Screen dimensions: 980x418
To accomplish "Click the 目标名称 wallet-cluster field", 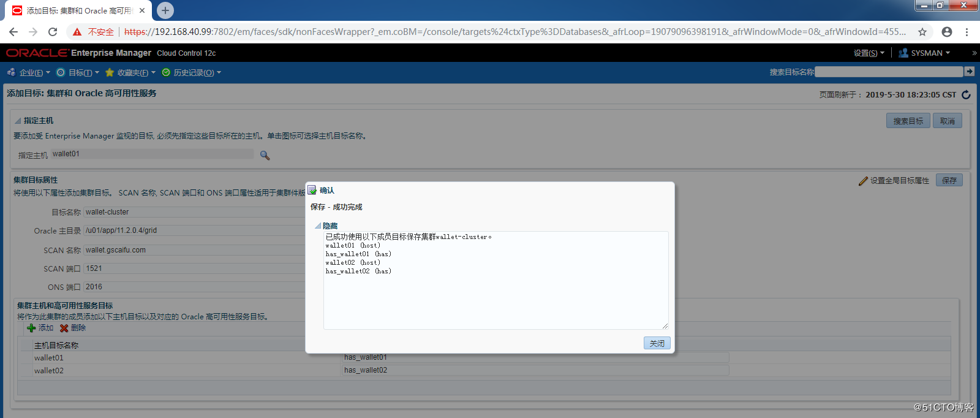I will [x=194, y=212].
